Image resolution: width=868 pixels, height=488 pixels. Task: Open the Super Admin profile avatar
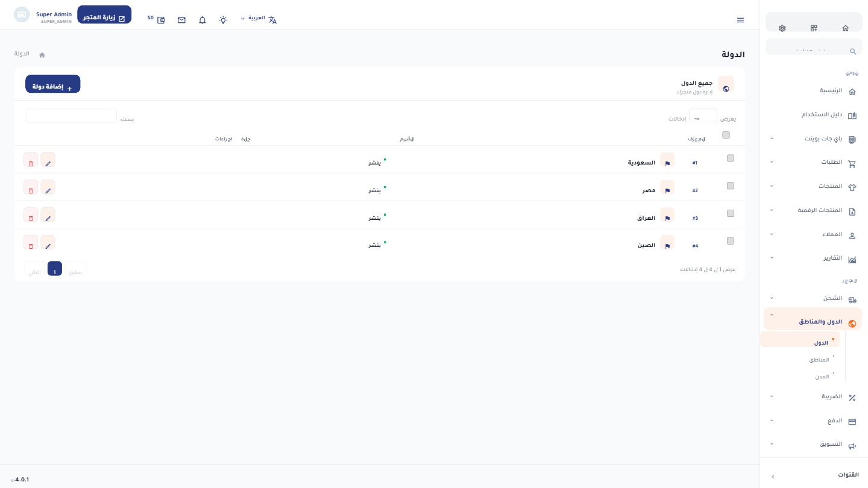[x=22, y=14]
